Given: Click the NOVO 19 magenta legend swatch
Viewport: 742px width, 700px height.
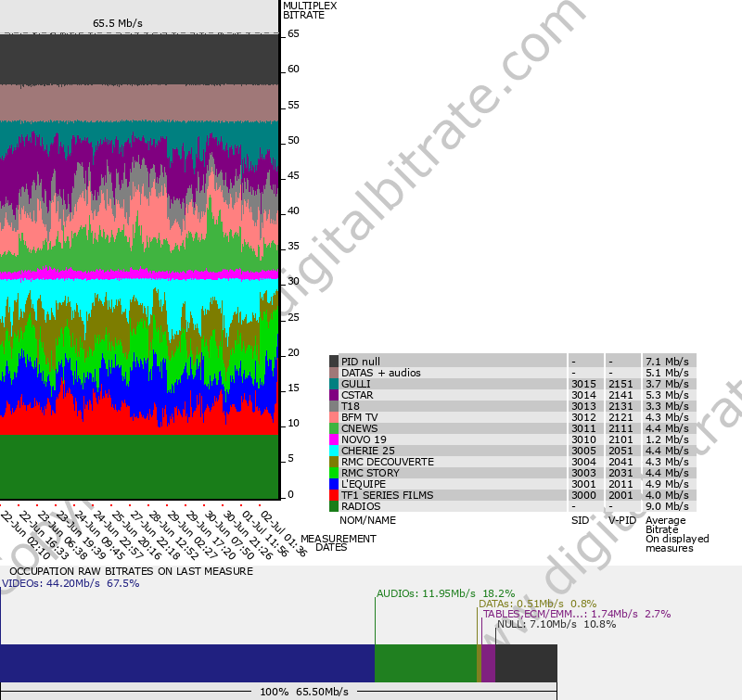Looking at the screenshot, I should click(x=334, y=439).
